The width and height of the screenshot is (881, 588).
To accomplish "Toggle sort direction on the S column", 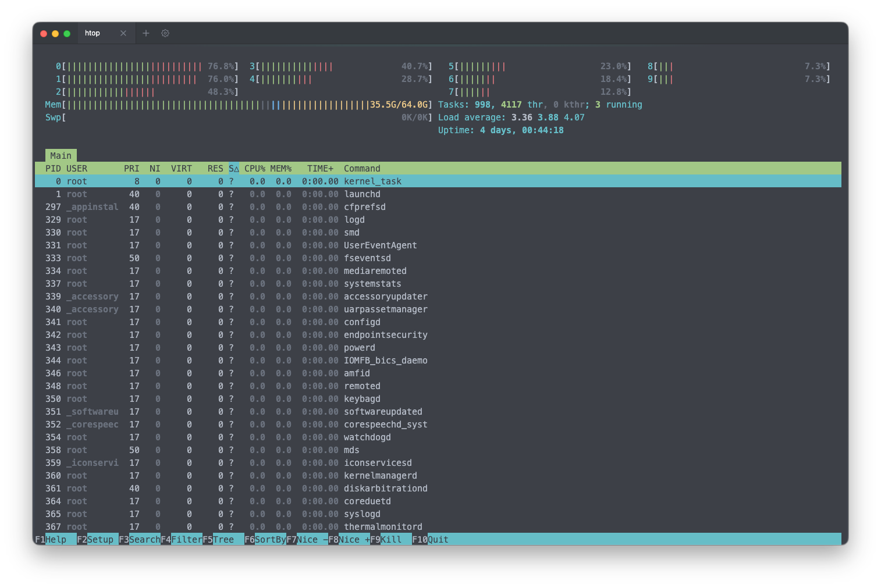I will pyautogui.click(x=233, y=168).
